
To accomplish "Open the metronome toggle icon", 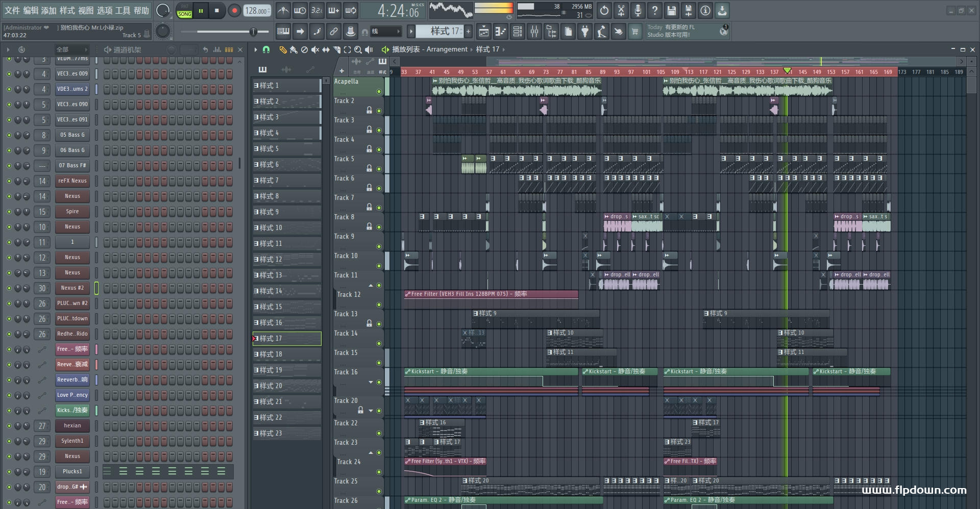I will pos(283,11).
